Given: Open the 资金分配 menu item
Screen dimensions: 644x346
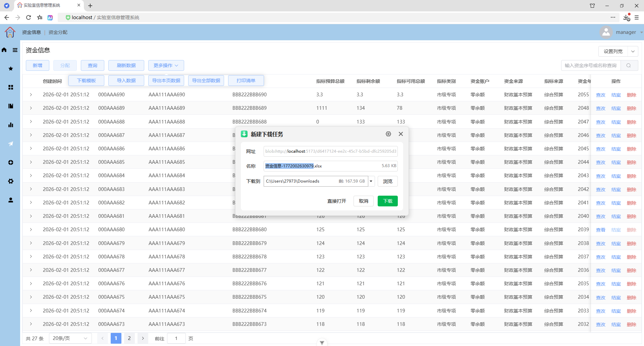Looking at the screenshot, I should click(58, 32).
